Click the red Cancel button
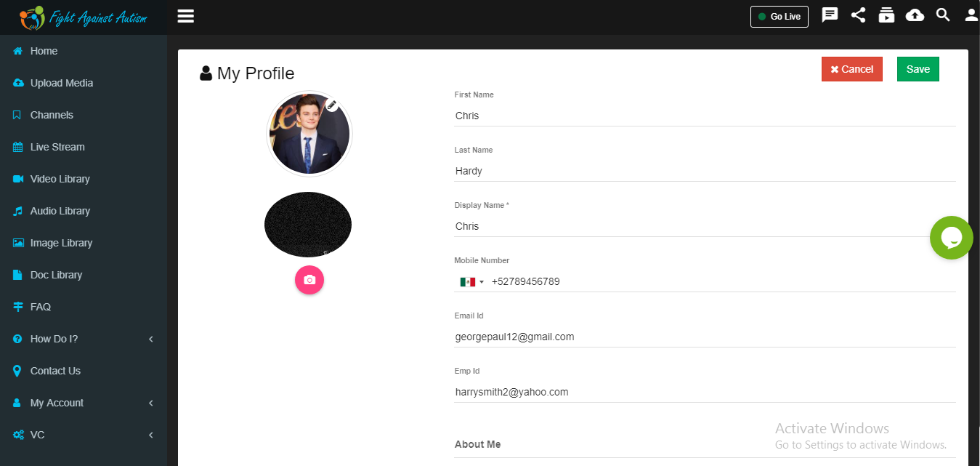The height and width of the screenshot is (466, 980). tap(852, 69)
